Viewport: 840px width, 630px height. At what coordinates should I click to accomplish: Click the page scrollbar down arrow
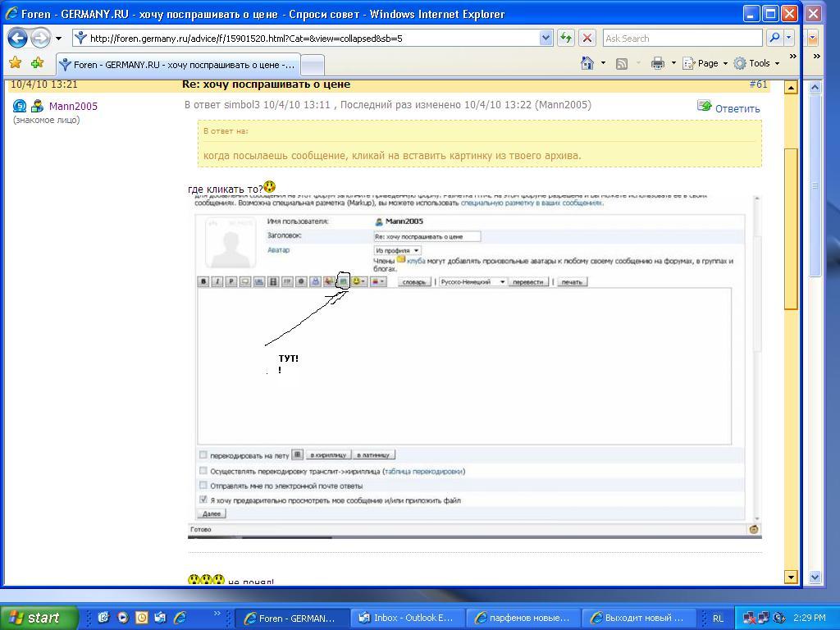(791, 577)
